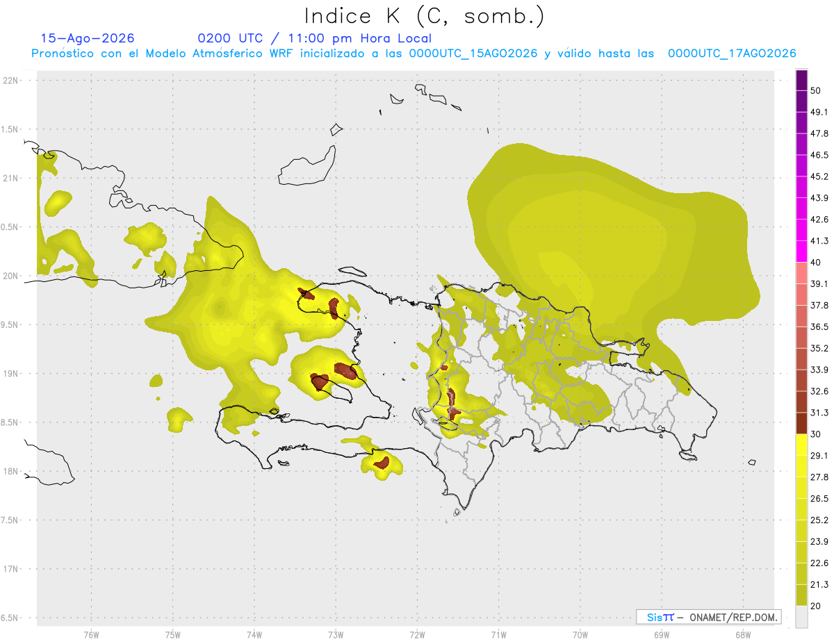Click the '18N' latitude axis label
The width and height of the screenshot is (834, 644).
point(10,471)
